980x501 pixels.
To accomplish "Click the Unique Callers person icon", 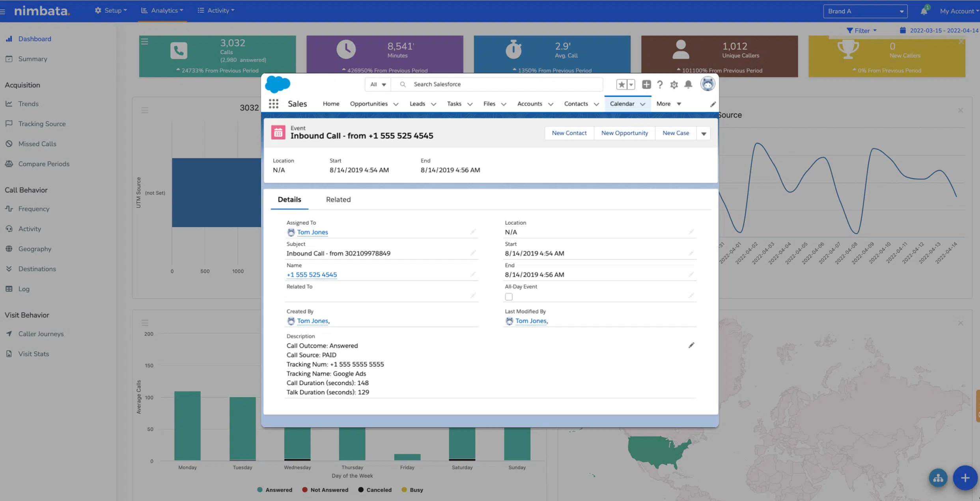I will pyautogui.click(x=681, y=49).
